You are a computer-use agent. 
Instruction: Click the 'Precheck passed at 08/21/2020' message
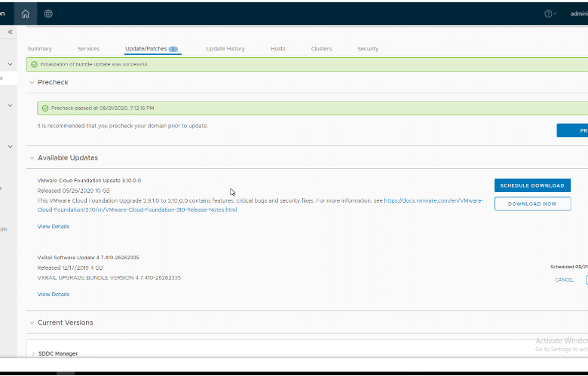click(x=103, y=109)
